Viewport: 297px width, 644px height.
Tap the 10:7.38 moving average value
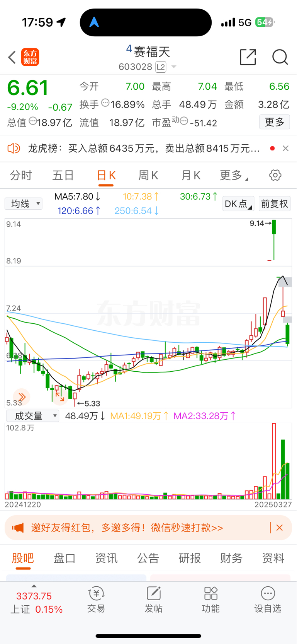(141, 196)
